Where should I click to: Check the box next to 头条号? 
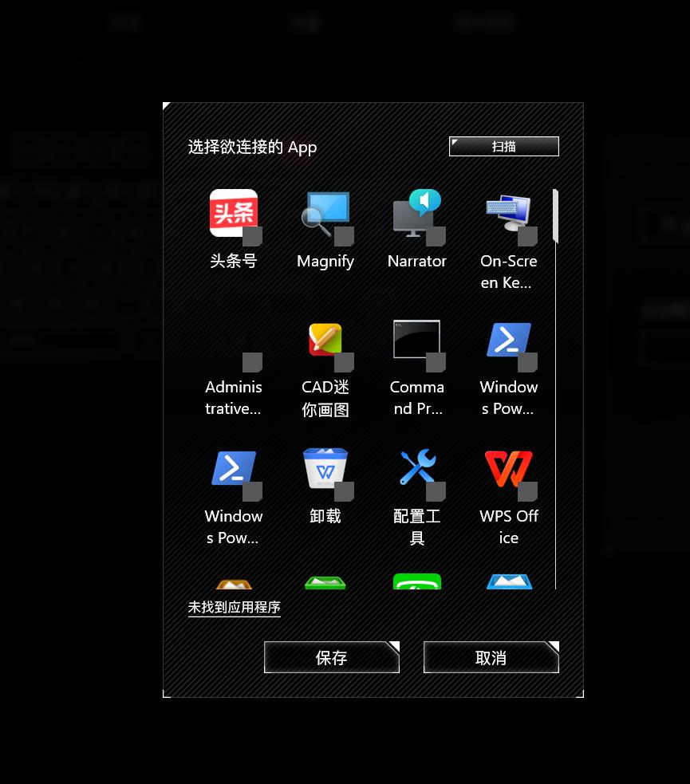(253, 237)
